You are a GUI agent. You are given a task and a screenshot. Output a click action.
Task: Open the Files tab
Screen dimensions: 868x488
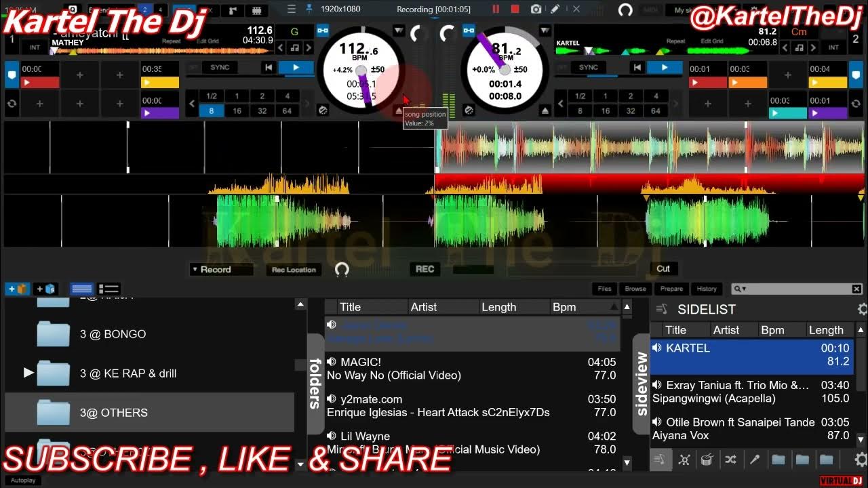click(x=604, y=289)
